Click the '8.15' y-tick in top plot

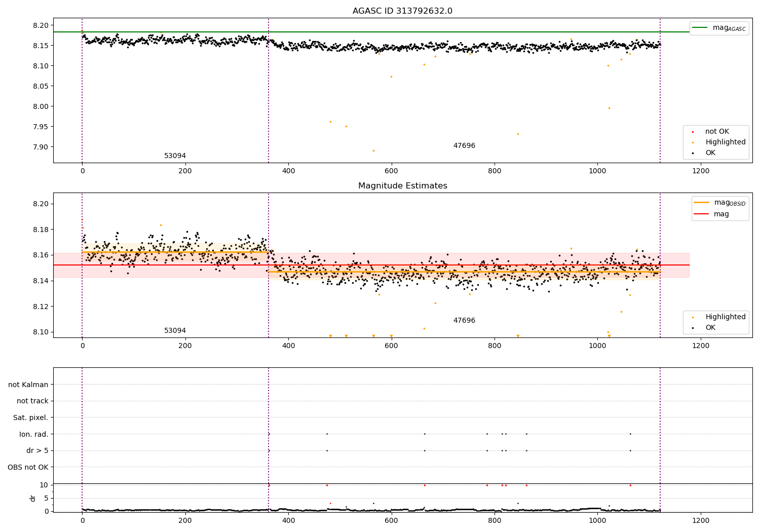point(41,46)
